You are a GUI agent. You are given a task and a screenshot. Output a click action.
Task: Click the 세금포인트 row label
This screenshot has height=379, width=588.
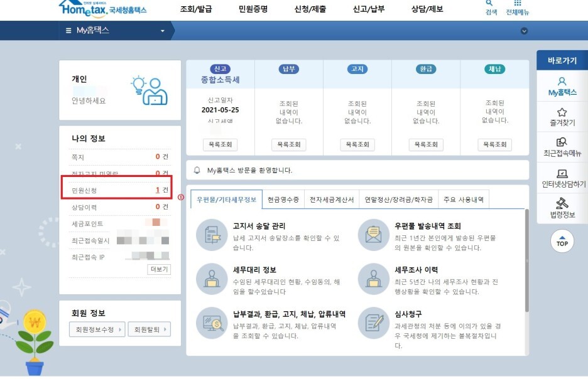click(87, 223)
